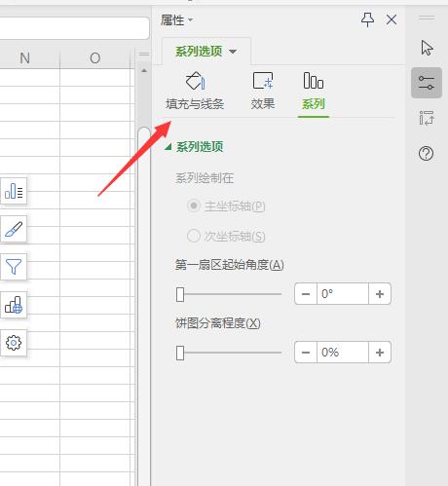Click the vertical scrollbar up arrow
This screenshot has width=448, height=486.
click(144, 70)
